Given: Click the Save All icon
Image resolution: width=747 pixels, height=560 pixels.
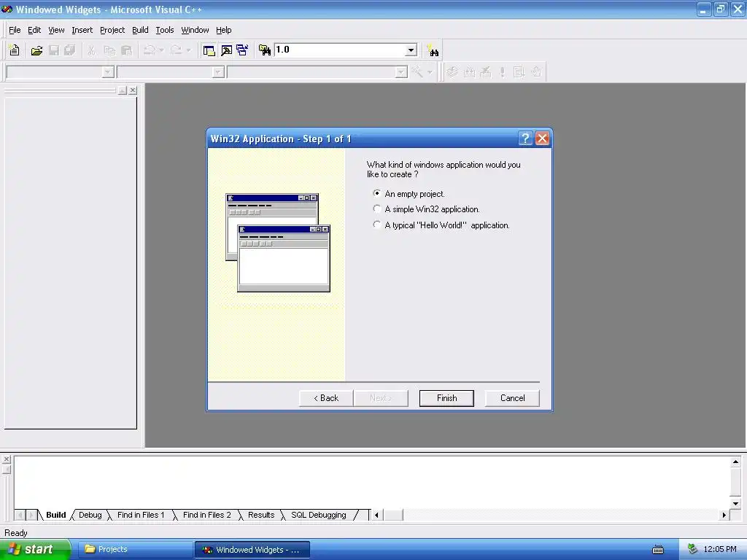Looking at the screenshot, I should click(x=69, y=50).
